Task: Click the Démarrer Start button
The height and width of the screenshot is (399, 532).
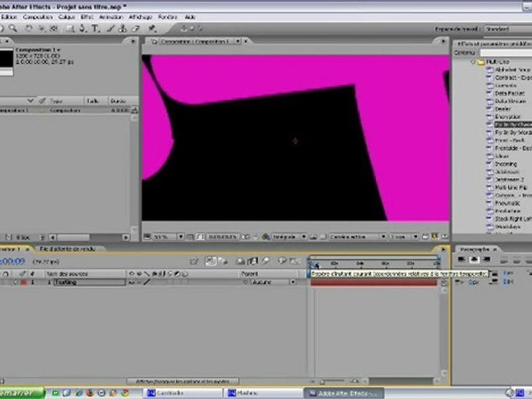Action: tap(21, 393)
